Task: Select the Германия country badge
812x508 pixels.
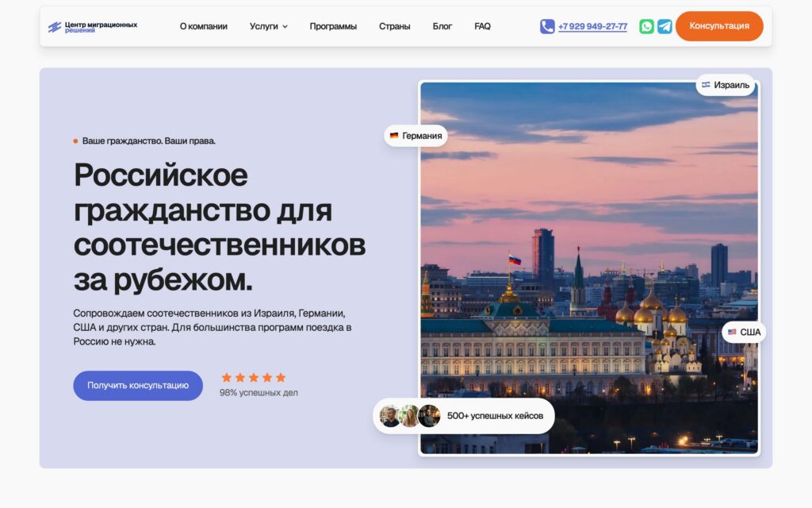Action: point(416,136)
